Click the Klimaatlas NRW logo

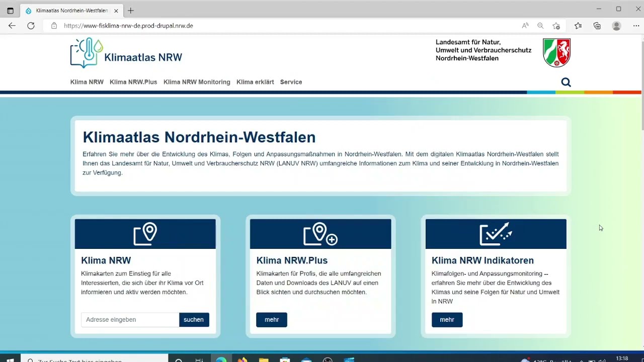pos(126,53)
